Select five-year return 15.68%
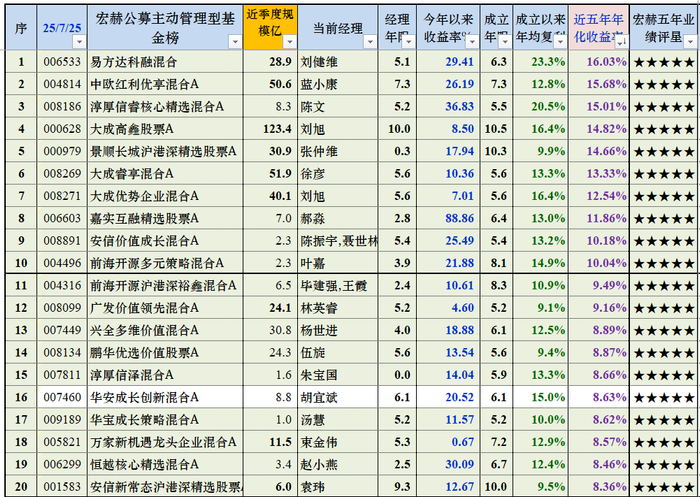The height and width of the screenshot is (497, 700). (x=606, y=84)
